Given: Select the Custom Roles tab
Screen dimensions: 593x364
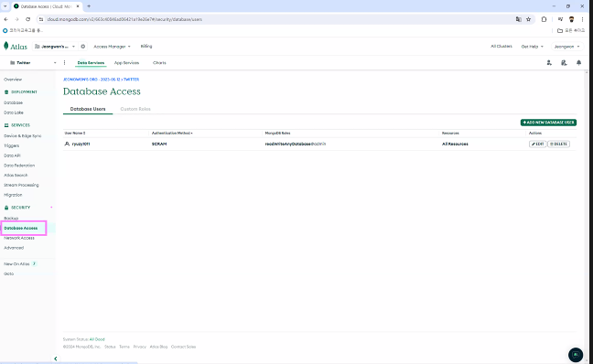Looking at the screenshot, I should [135, 109].
